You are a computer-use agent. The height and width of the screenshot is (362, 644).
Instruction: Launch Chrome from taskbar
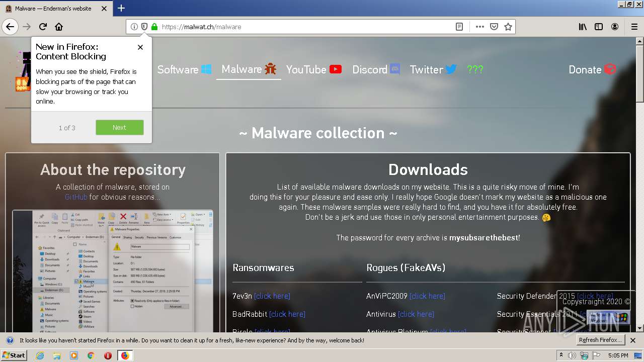point(91,355)
